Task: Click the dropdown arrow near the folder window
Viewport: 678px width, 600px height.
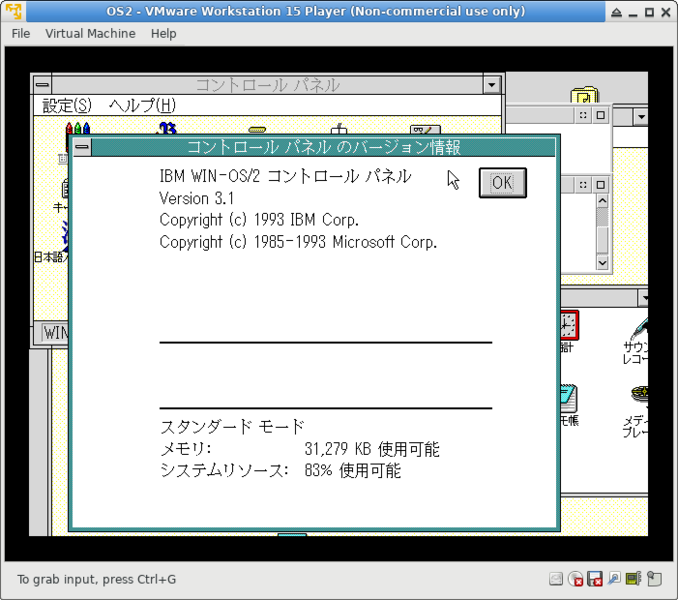Action: tap(641, 117)
